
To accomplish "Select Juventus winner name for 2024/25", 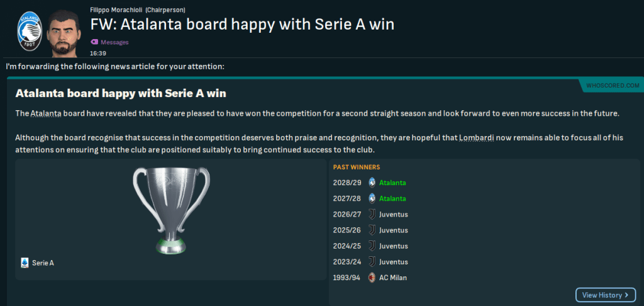I will pyautogui.click(x=393, y=246).
